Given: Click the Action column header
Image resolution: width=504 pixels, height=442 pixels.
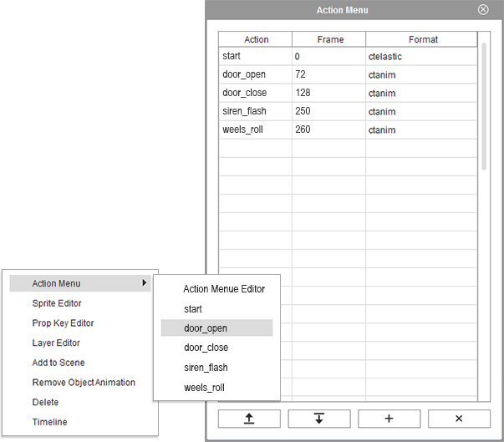Looking at the screenshot, I should click(256, 39).
